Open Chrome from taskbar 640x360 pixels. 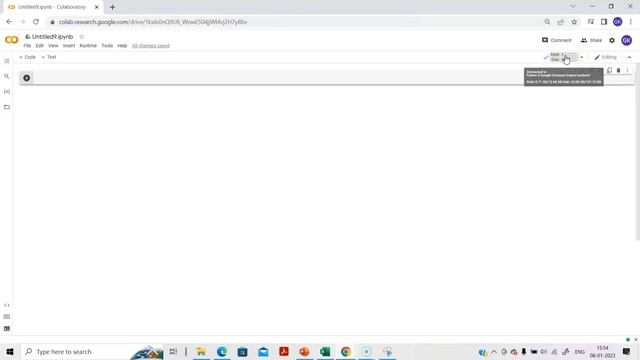(346, 351)
